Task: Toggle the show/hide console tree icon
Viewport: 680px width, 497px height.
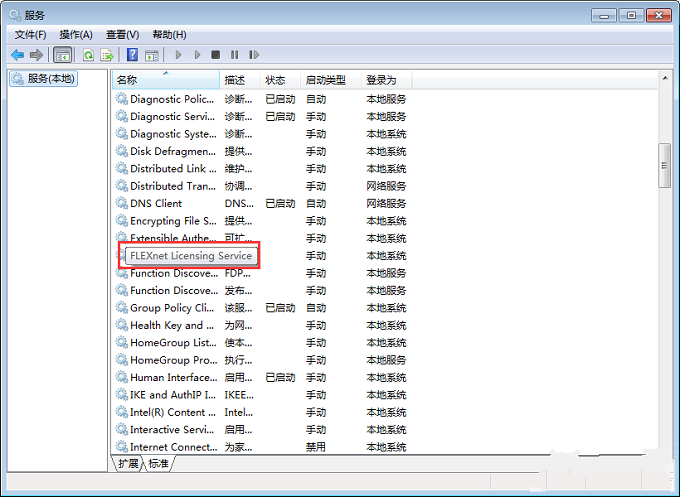Action: (x=62, y=55)
